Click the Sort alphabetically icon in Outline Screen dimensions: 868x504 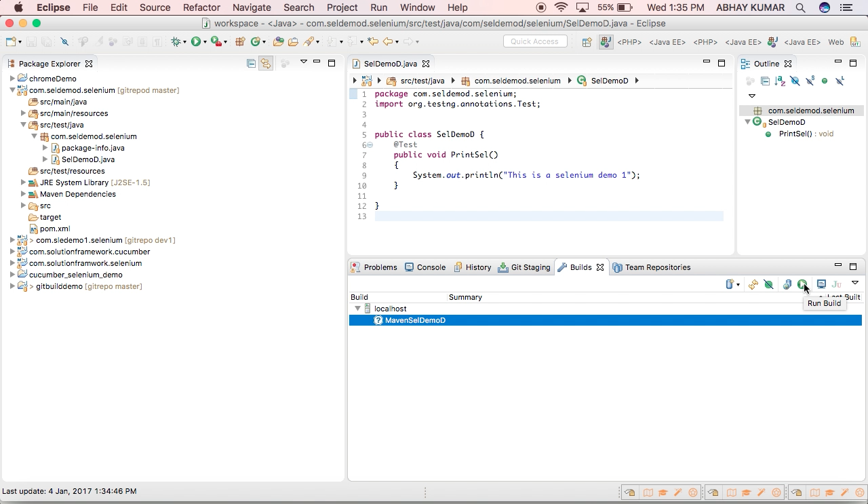pyautogui.click(x=780, y=81)
